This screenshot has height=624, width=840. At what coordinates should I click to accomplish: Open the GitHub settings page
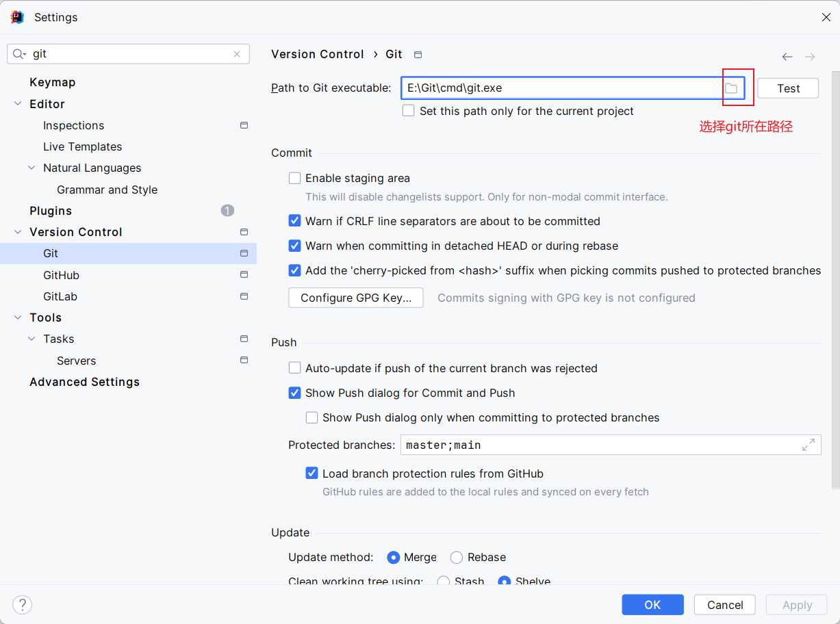[x=61, y=275]
